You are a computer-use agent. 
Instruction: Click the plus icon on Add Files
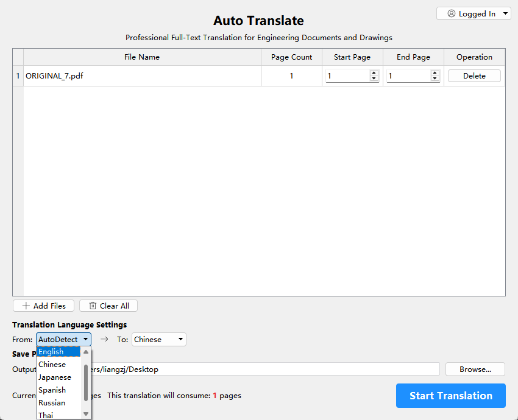point(26,306)
